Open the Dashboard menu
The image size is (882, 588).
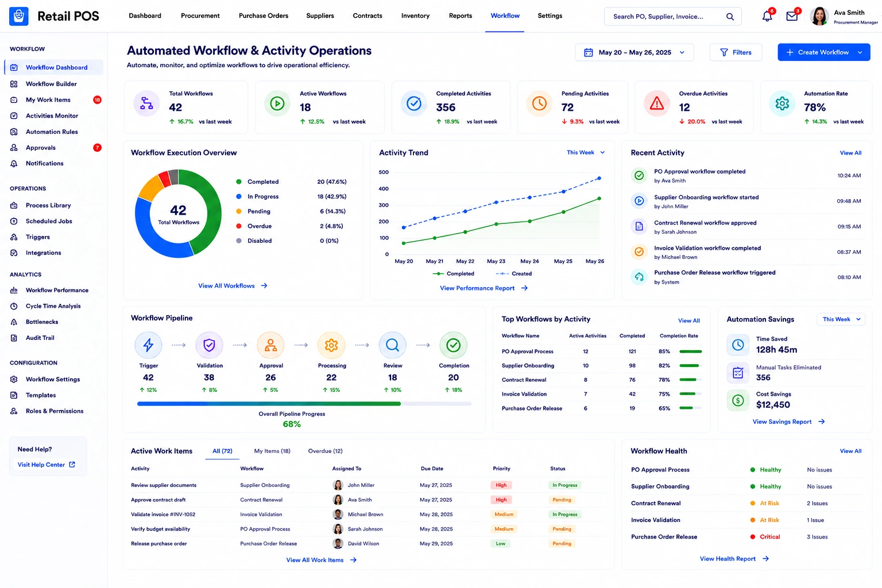145,16
